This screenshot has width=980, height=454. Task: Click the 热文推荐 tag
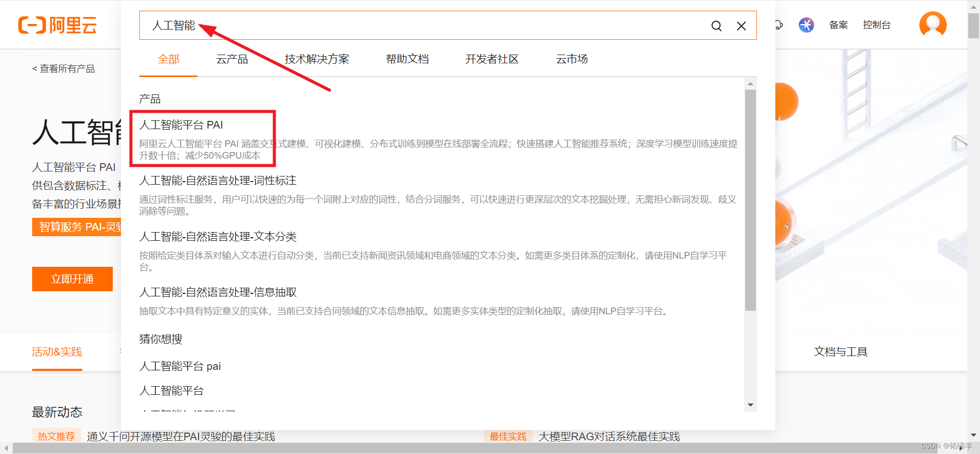coord(56,436)
